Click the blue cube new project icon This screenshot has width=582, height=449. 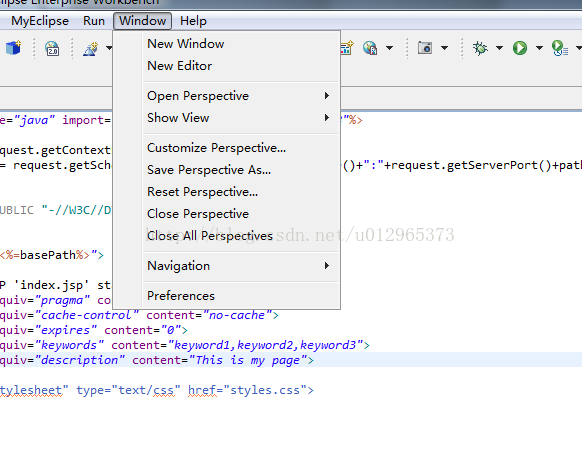13,48
